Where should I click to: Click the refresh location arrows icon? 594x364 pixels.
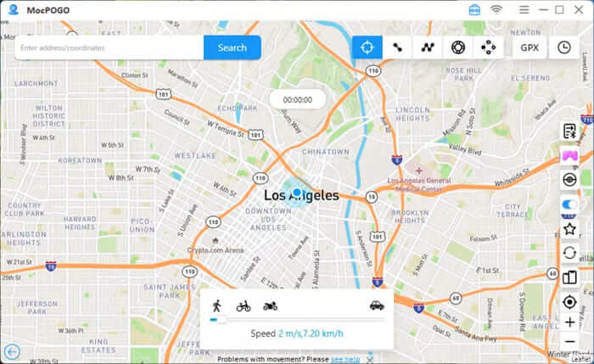569,253
